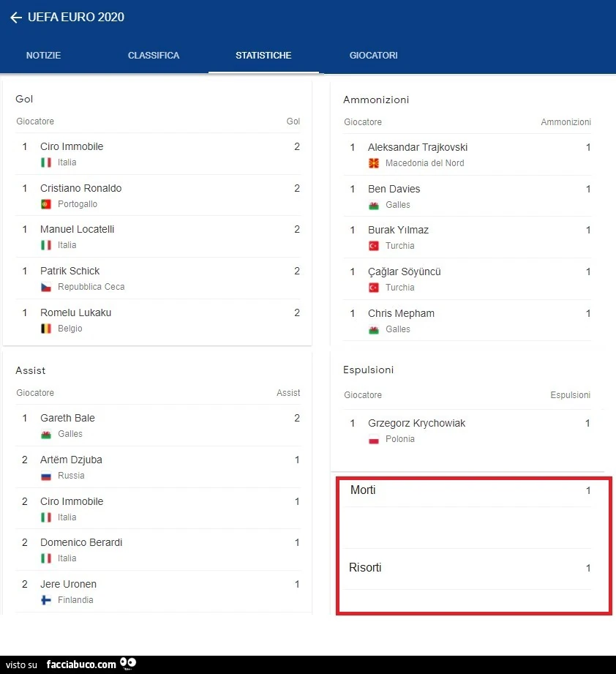Click the Gol section heading
This screenshot has width=616, height=674.
pyautogui.click(x=24, y=100)
